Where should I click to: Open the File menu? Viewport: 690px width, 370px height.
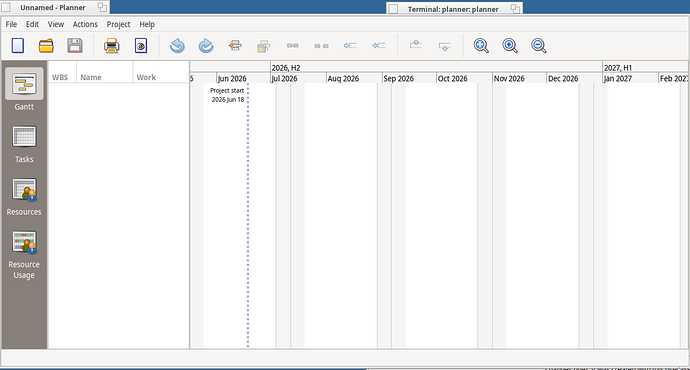pyautogui.click(x=11, y=25)
